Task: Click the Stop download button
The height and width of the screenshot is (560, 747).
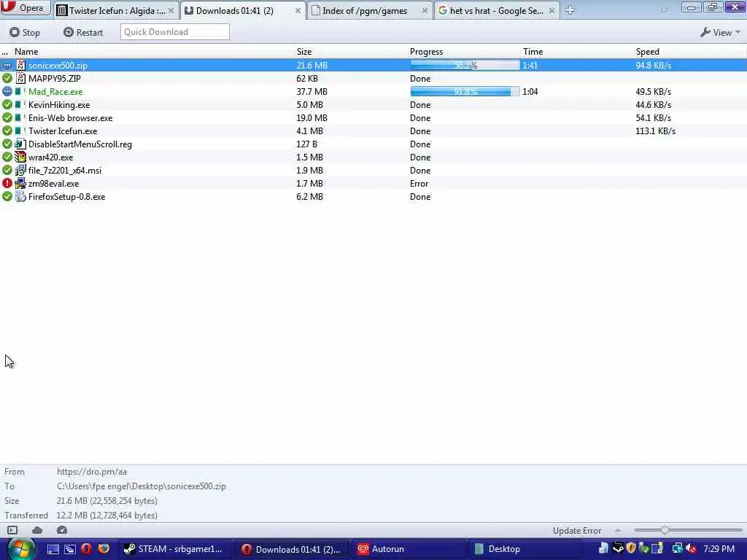Action: pos(25,32)
